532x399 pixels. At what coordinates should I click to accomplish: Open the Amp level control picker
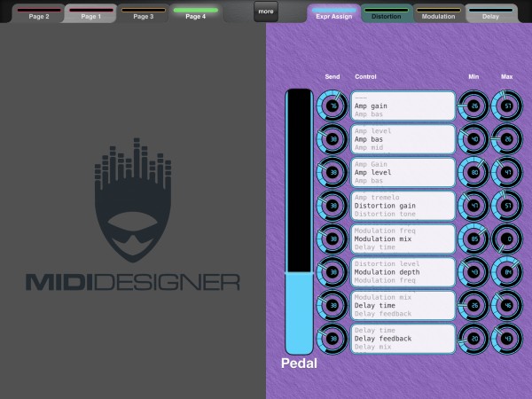click(x=403, y=172)
